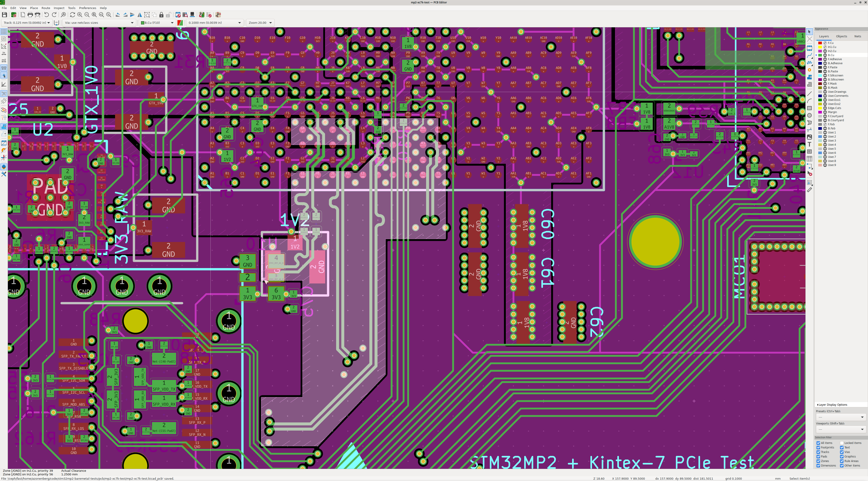Run the Design Rules Checker icon
This screenshot has height=481, width=868.
tap(209, 15)
